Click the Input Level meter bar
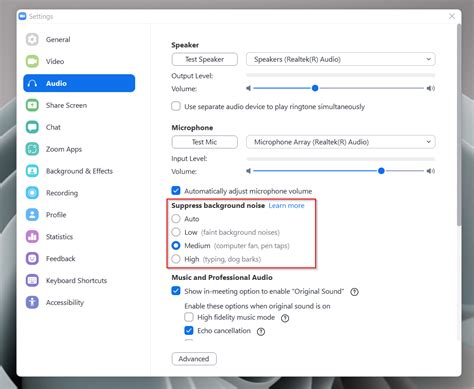This screenshot has width=474, height=389. coord(341,159)
